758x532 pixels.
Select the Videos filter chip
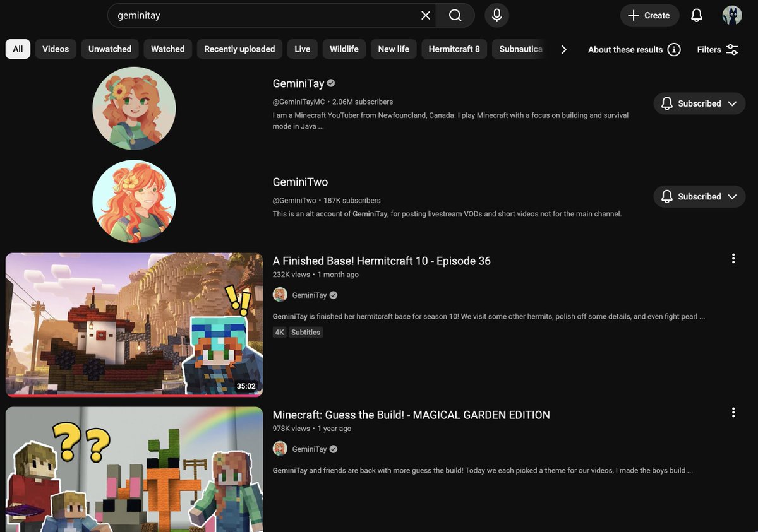56,49
